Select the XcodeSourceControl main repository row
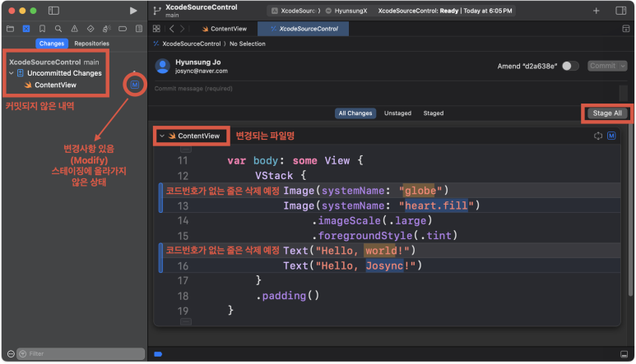 point(54,62)
